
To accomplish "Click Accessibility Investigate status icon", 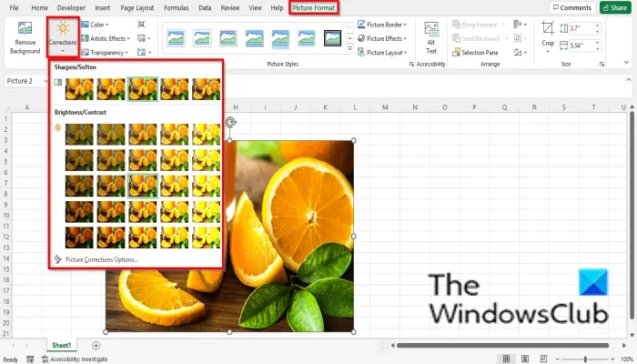I will click(45, 359).
